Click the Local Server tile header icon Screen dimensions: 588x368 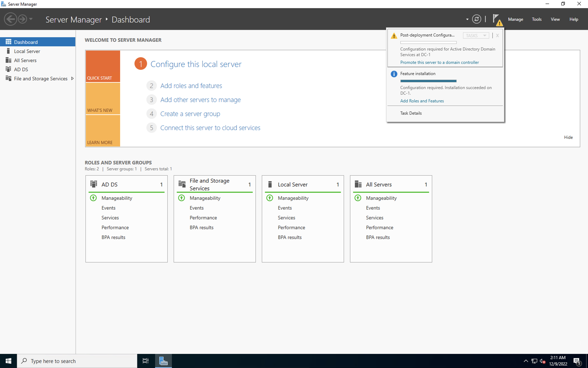(x=270, y=184)
